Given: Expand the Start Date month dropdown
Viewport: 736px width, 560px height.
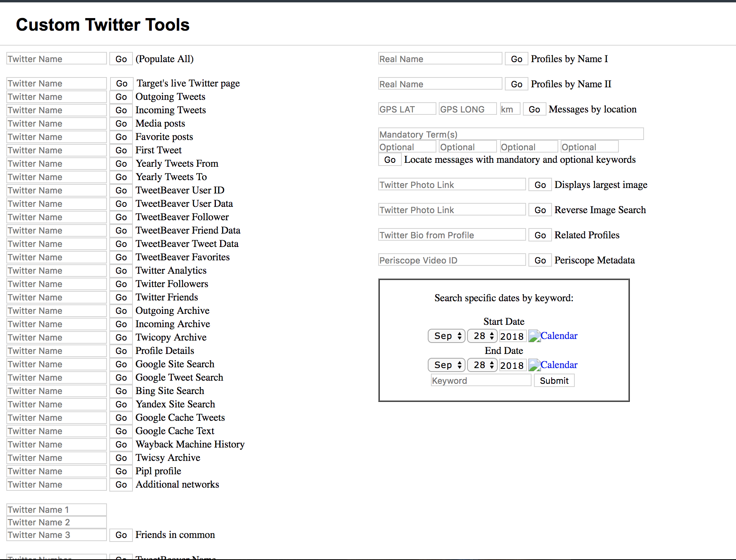Looking at the screenshot, I should tap(447, 336).
